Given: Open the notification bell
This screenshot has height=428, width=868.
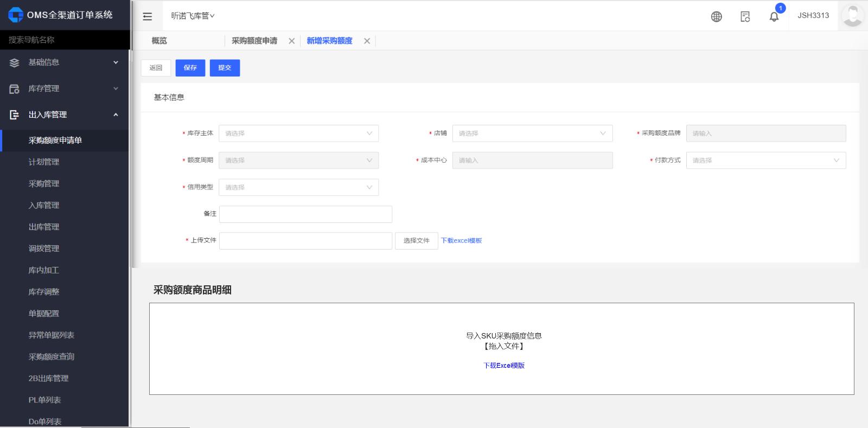Looking at the screenshot, I should click(774, 16).
